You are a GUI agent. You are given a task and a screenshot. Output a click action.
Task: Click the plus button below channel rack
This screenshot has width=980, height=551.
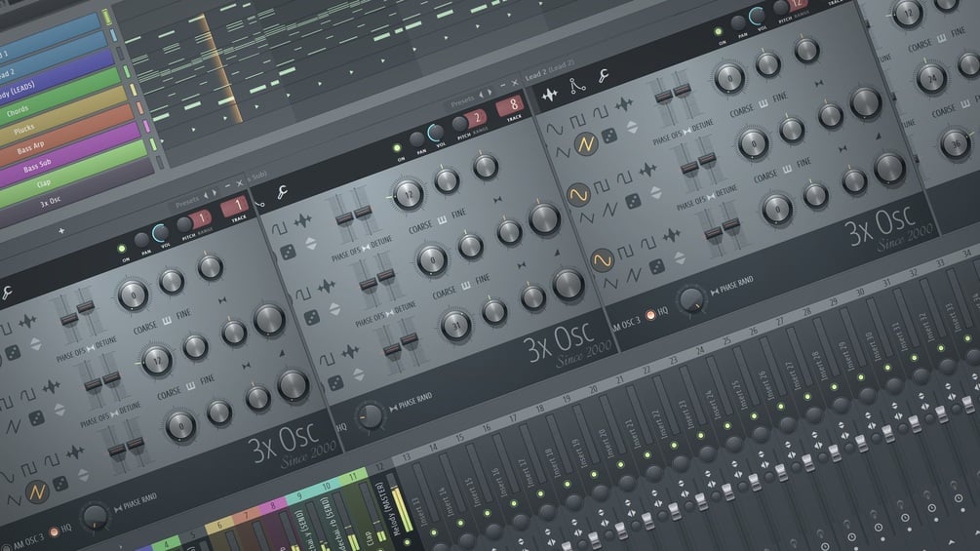[x=61, y=230]
